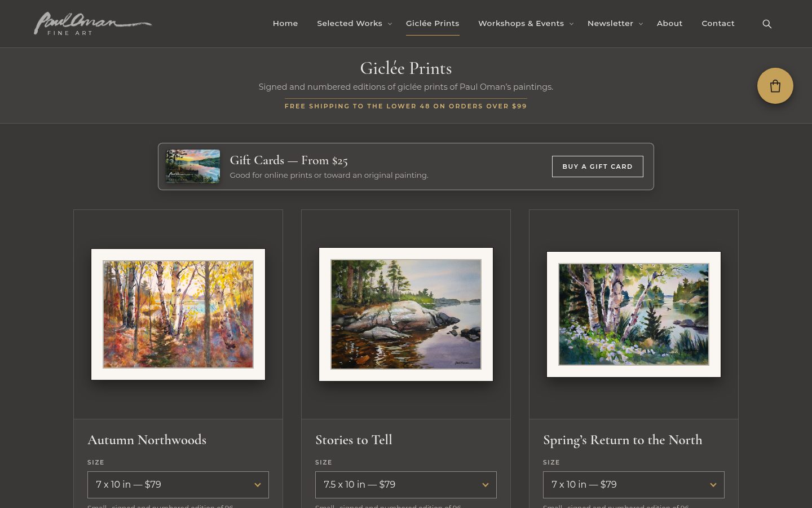Click the Newsletter nav link
The width and height of the screenshot is (812, 508).
(610, 24)
